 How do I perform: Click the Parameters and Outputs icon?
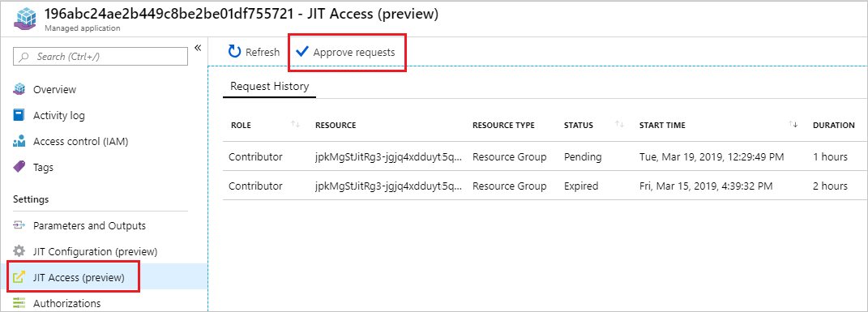click(19, 225)
